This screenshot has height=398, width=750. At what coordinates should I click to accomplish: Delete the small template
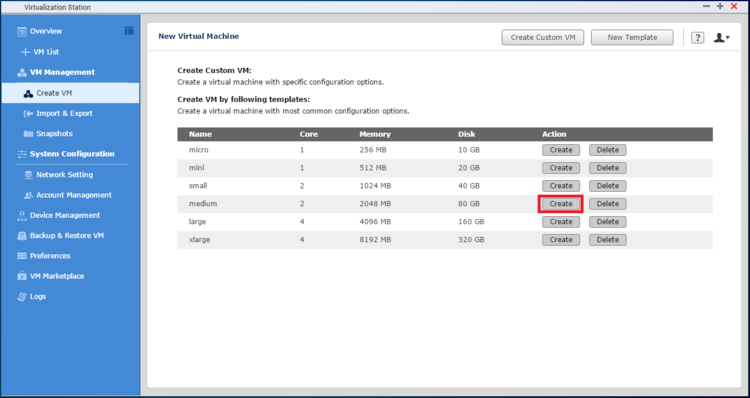click(x=607, y=186)
